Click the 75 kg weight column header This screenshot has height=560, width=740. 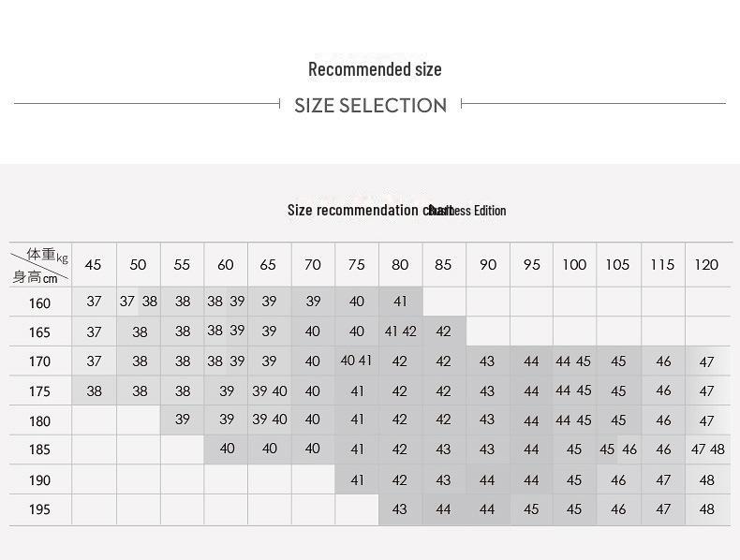[x=357, y=265]
